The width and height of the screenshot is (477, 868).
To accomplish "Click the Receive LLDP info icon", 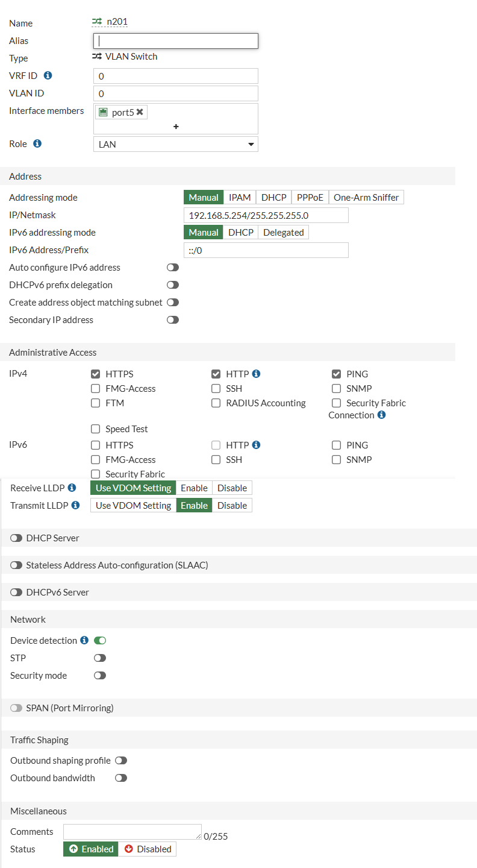I will (x=72, y=488).
